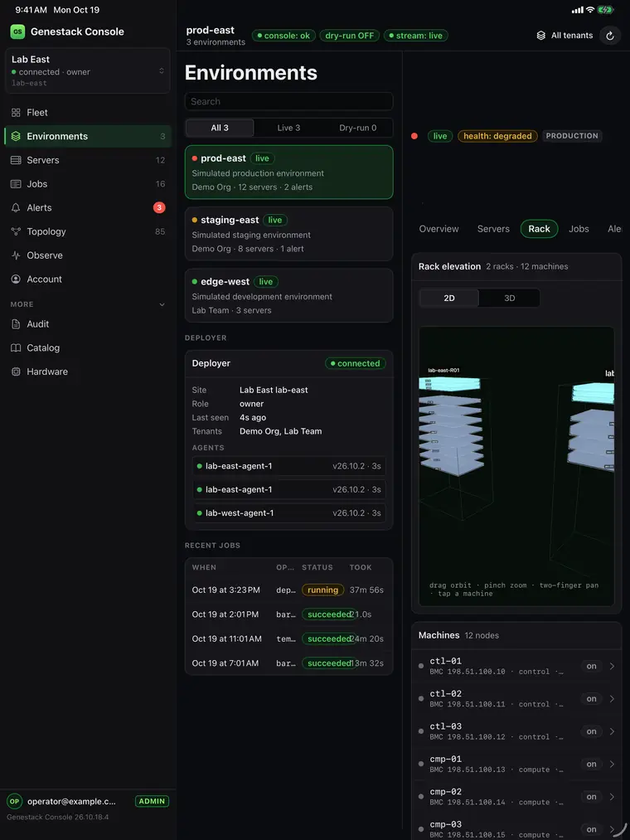Toggle dry-run OFF pill

(350, 36)
